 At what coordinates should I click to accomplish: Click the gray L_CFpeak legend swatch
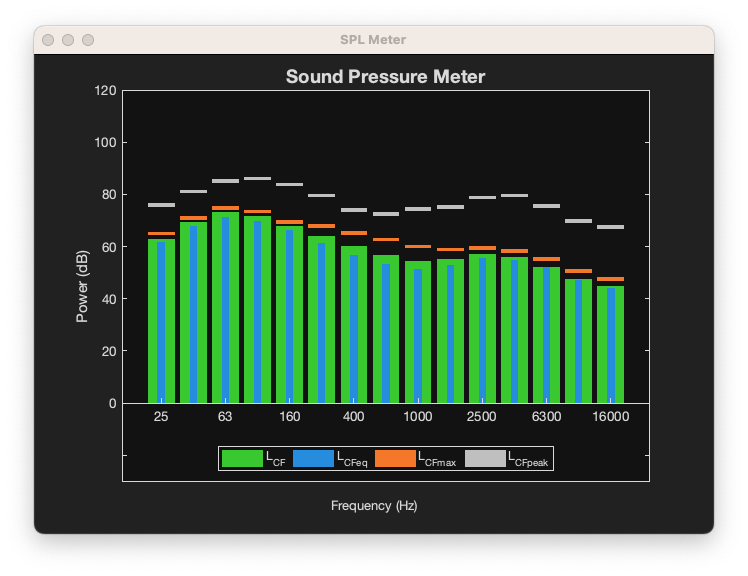pyautogui.click(x=485, y=459)
